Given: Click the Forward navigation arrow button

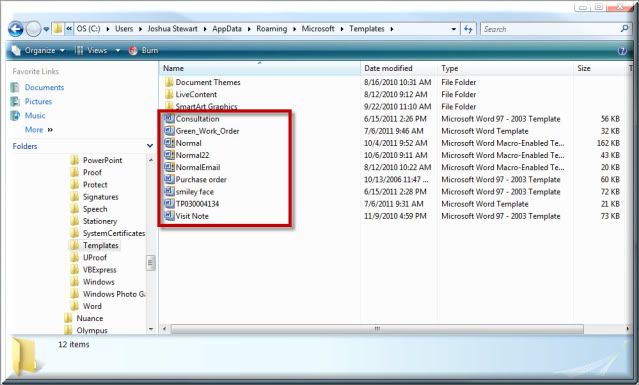Looking at the screenshot, I should pyautogui.click(x=33, y=29).
